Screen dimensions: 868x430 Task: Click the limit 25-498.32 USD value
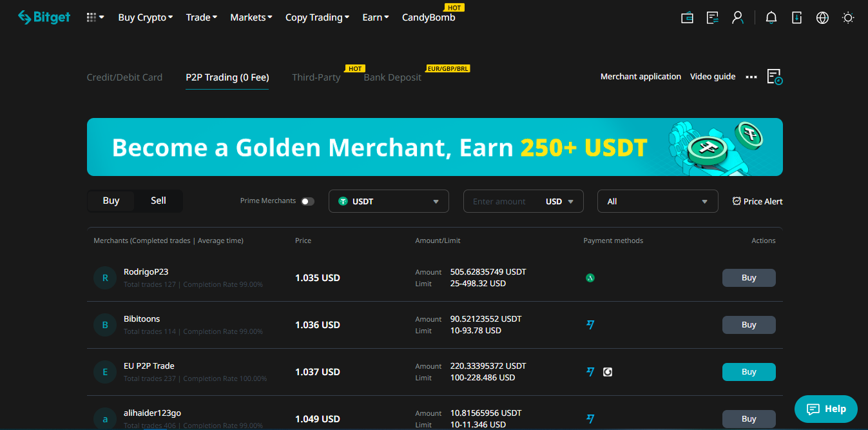(x=478, y=284)
